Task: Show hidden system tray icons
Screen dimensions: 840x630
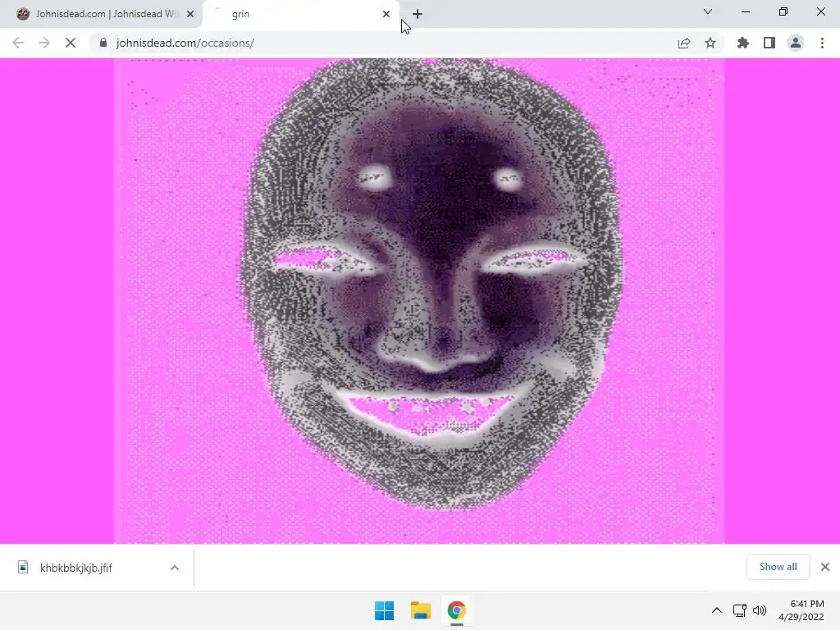Action: [717, 610]
